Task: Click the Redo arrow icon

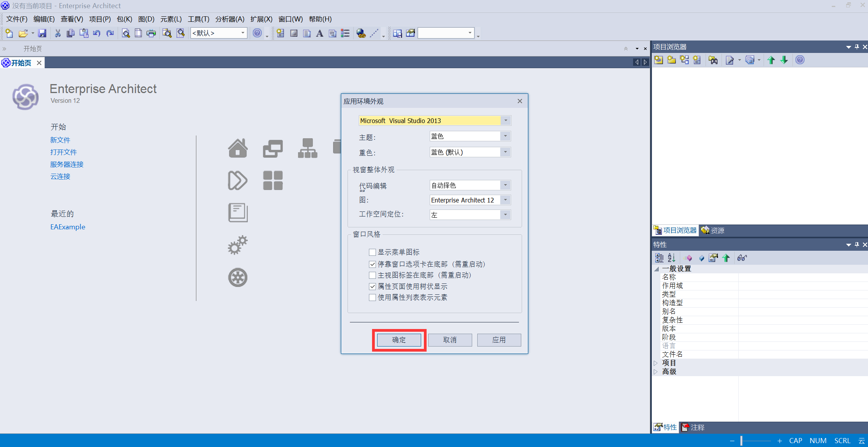Action: [110, 33]
